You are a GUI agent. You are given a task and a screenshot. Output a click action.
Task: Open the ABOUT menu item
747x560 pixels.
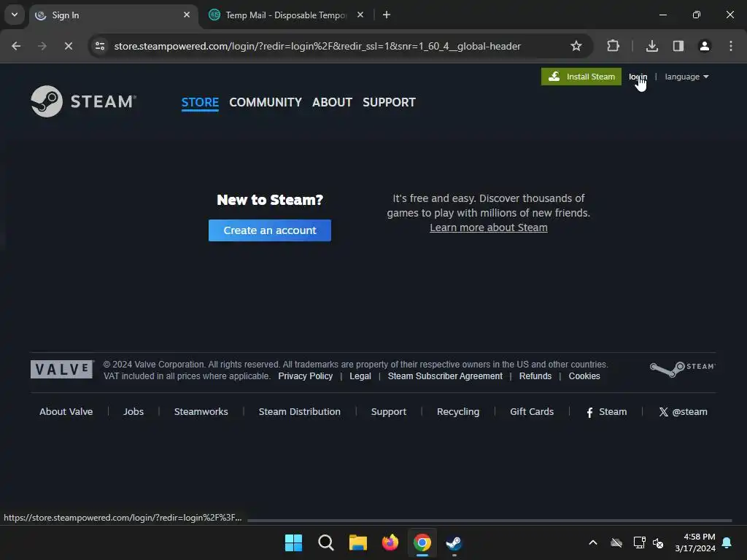332,102
